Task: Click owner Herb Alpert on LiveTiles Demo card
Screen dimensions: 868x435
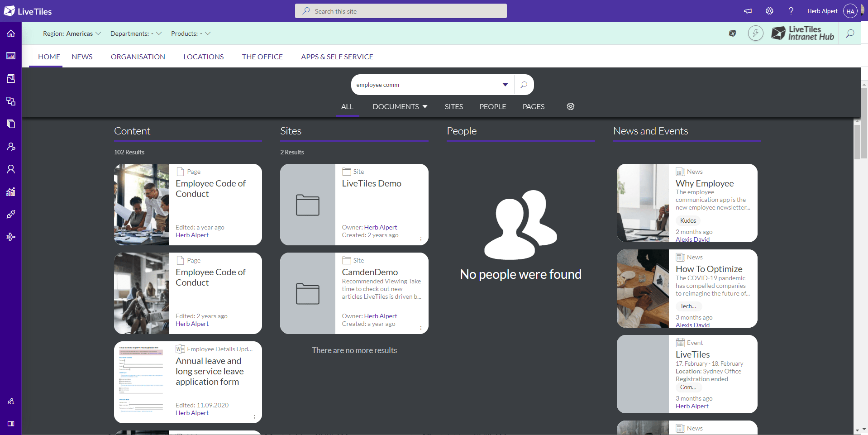Action: pyautogui.click(x=381, y=227)
